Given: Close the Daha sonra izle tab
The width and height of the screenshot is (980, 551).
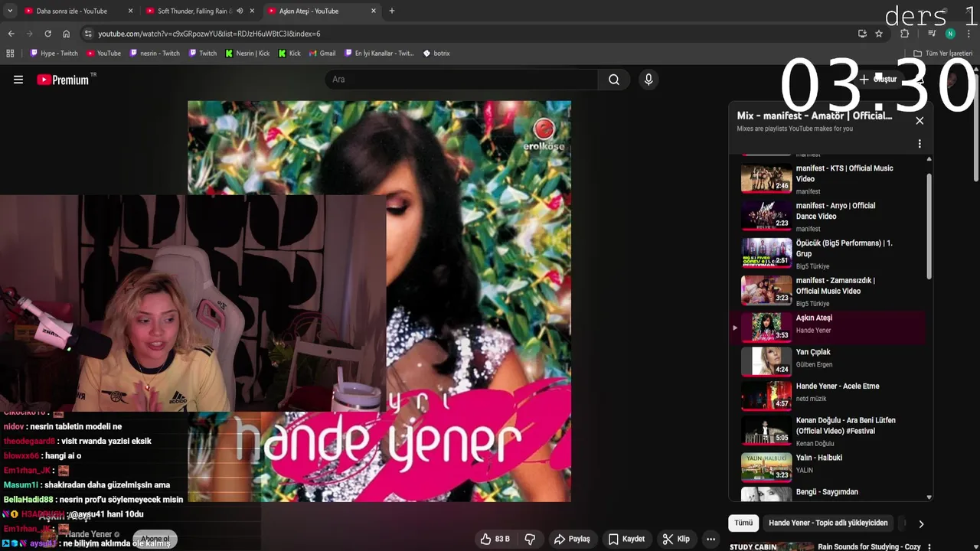Looking at the screenshot, I should [x=130, y=11].
